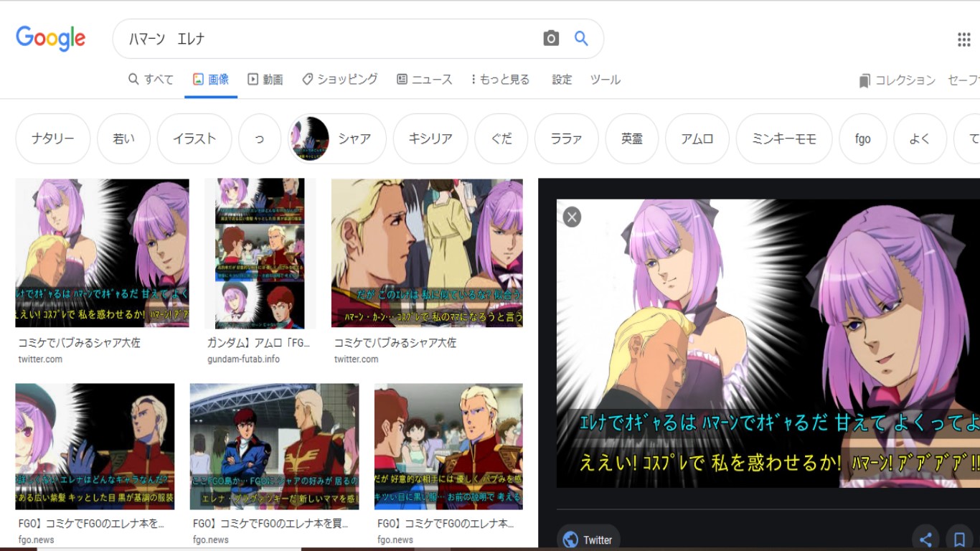Click the search input field
This screenshot has width=980, height=551.
tap(330, 39)
